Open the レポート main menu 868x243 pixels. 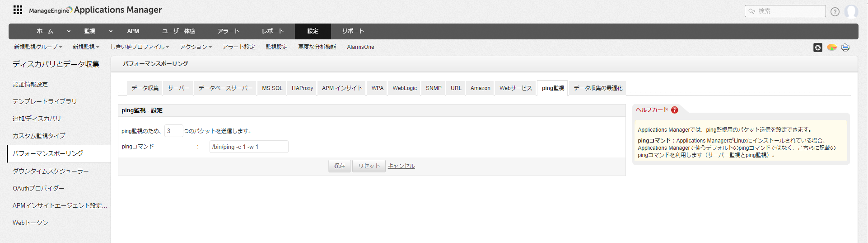[x=273, y=31]
